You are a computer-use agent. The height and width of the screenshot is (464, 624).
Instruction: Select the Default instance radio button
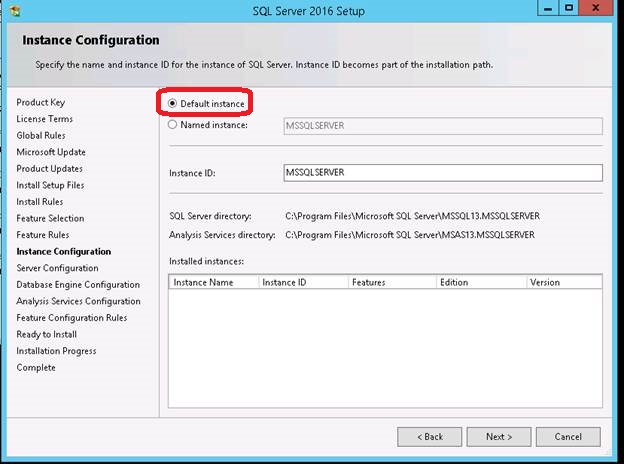[x=172, y=103]
